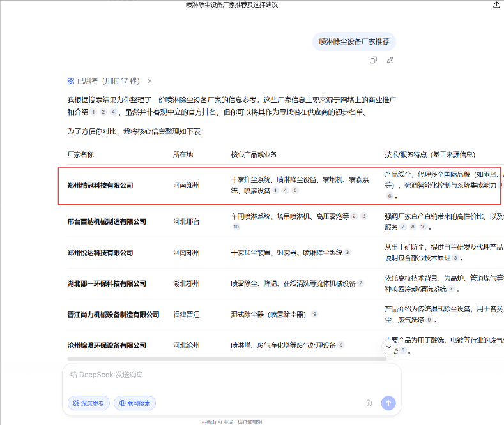Open citation 7 after 在线清洗等流体机械设备
Viewport: 504px width, 425px height.
(x=361, y=283)
